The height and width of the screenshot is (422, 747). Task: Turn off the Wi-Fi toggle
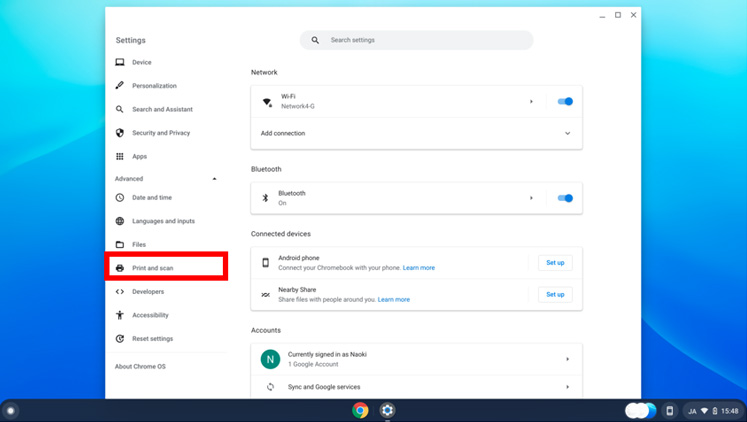coord(565,101)
